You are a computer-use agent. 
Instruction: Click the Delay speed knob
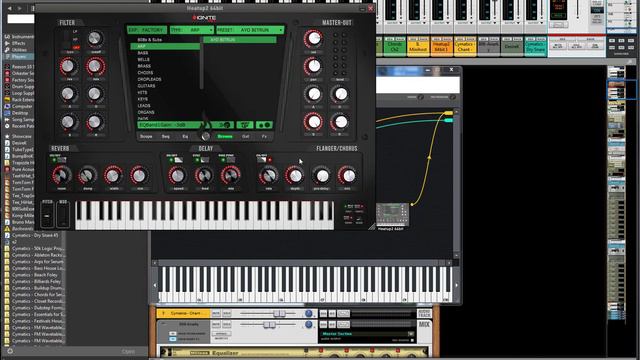[177, 176]
